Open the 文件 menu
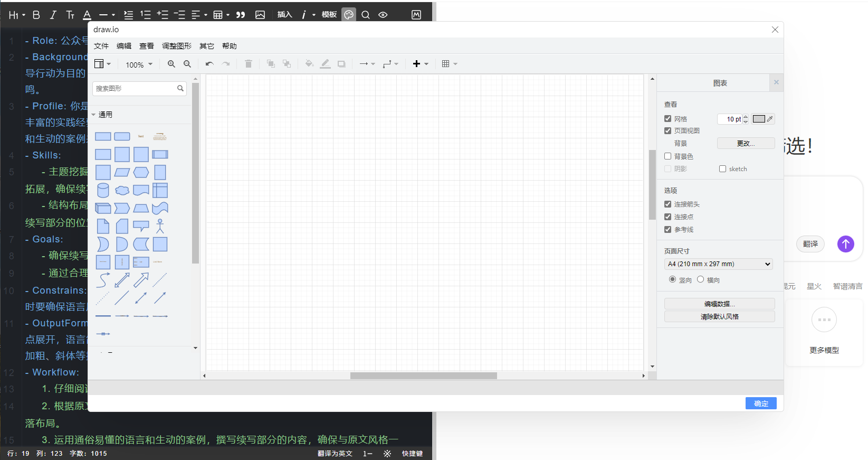This screenshot has width=868, height=460. 101,46
